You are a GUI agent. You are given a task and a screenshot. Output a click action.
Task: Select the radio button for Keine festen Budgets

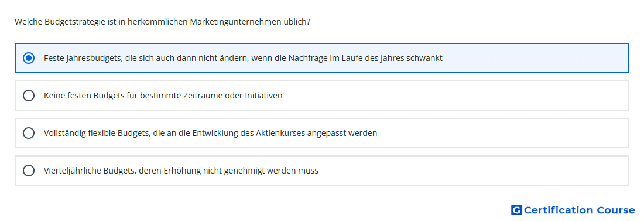point(29,96)
